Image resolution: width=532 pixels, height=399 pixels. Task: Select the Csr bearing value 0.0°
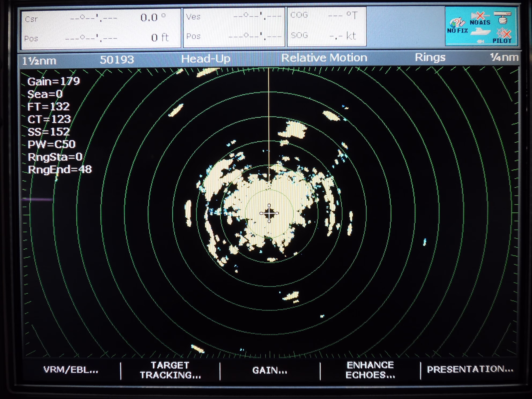tap(153, 18)
